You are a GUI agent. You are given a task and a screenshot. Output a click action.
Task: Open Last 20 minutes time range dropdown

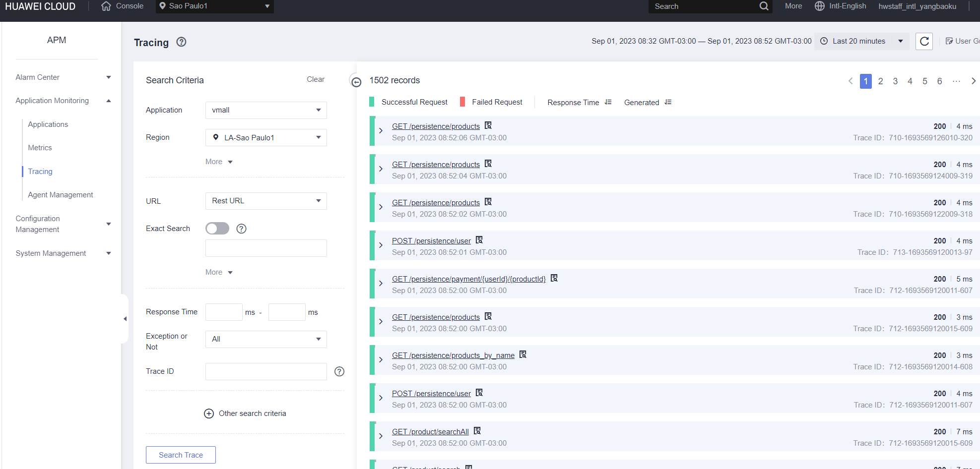[861, 41]
